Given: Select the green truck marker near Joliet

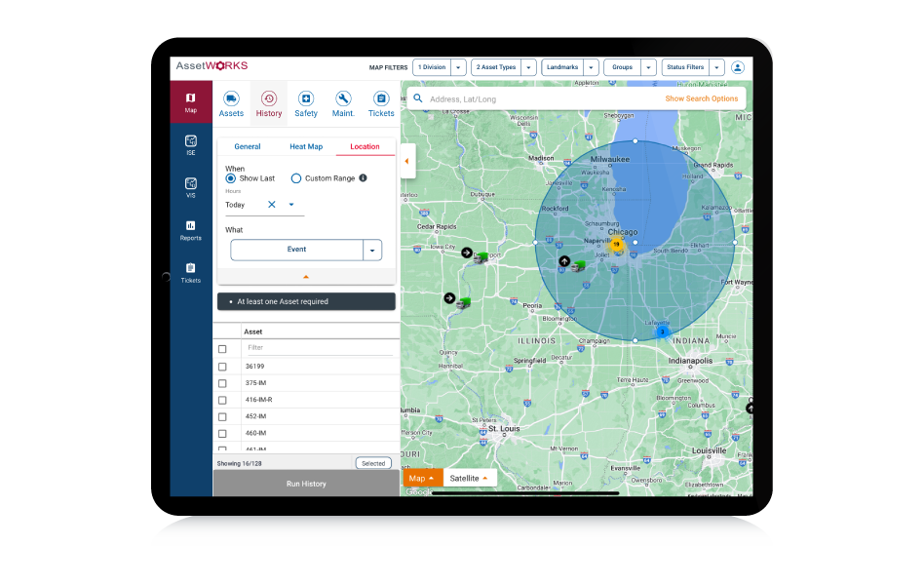Looking at the screenshot, I should [x=578, y=266].
